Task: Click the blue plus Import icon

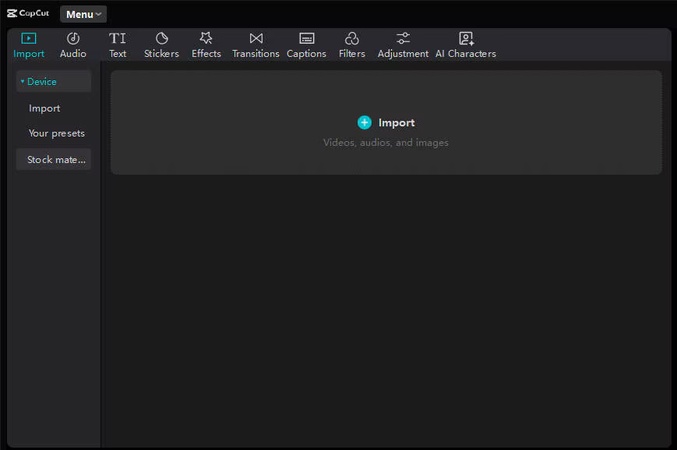Action: pyautogui.click(x=364, y=122)
